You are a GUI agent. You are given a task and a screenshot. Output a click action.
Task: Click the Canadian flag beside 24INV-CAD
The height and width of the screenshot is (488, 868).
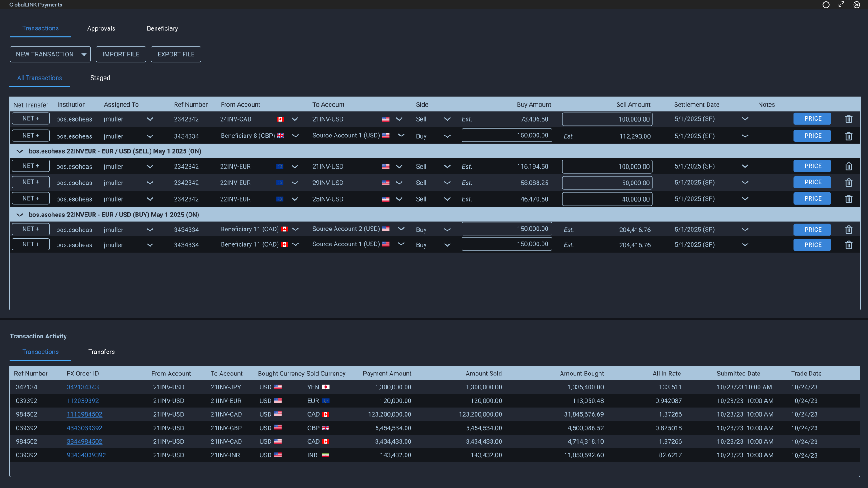pos(280,119)
